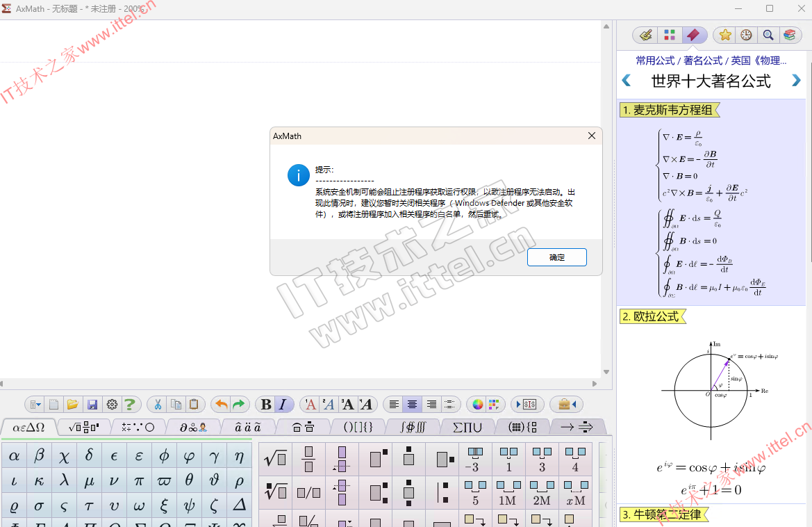812x527 pixels.
Task: Select the integrals ∫∮∭ tab
Action: click(413, 427)
